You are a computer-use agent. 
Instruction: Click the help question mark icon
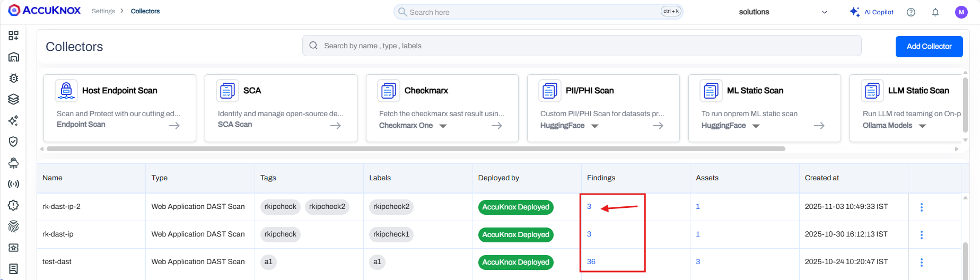pyautogui.click(x=911, y=12)
